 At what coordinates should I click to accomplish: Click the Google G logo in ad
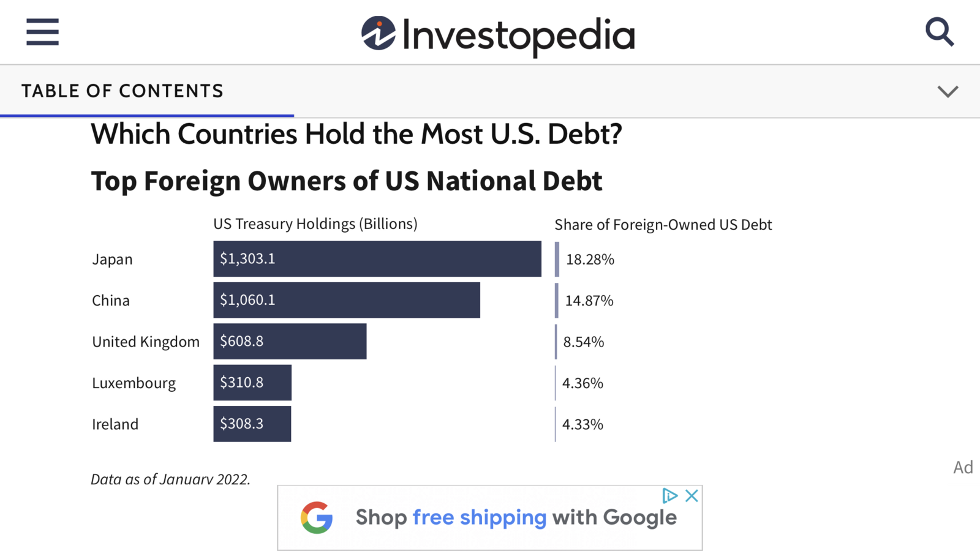[317, 518]
